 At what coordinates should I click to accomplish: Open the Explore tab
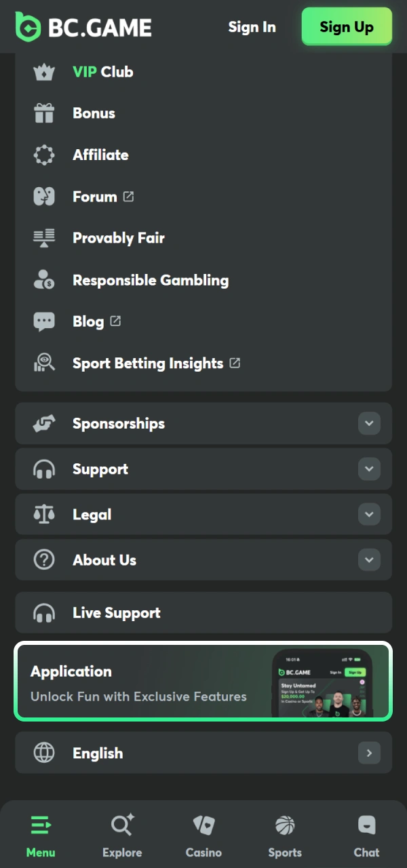[x=122, y=835]
